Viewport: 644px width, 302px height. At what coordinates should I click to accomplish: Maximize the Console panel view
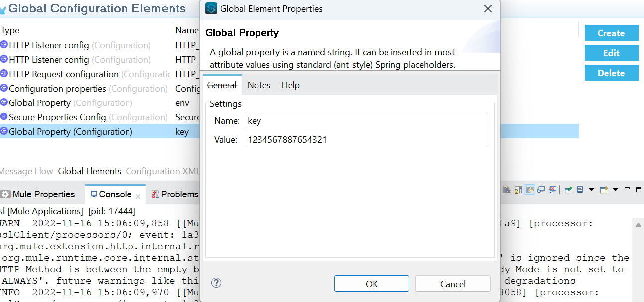[x=639, y=189]
